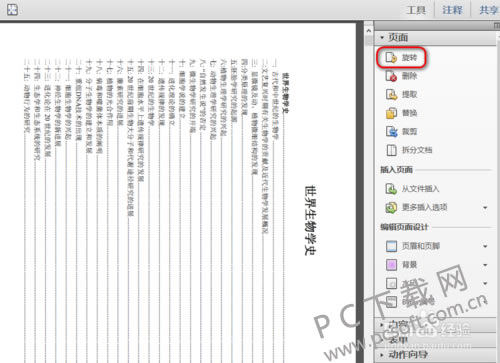
Task: Open the Watermark (水印) dropdown arrow
Action: coord(485,284)
